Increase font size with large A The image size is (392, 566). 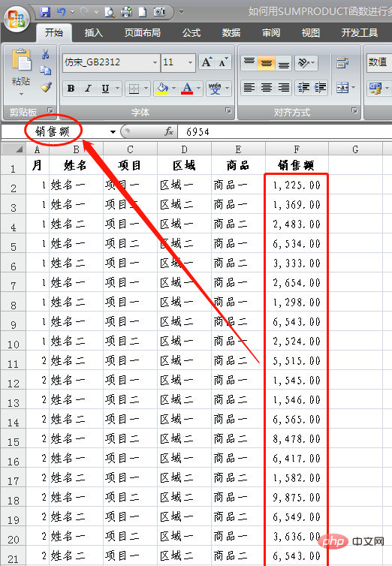pos(207,62)
